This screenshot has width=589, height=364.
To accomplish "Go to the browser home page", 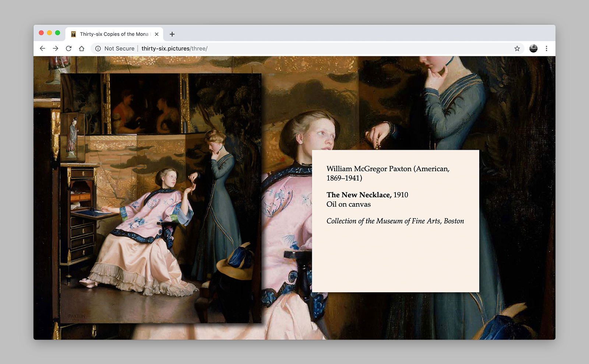I will point(82,49).
